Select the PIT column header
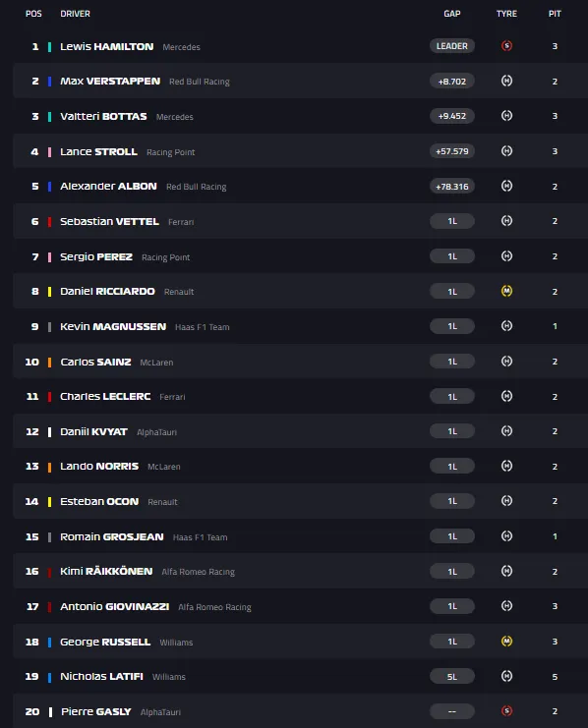588x728 pixels. pos(555,14)
